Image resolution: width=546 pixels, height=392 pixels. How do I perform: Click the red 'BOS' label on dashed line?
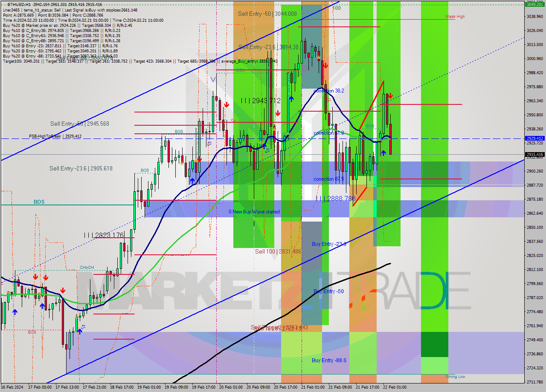pos(32,332)
